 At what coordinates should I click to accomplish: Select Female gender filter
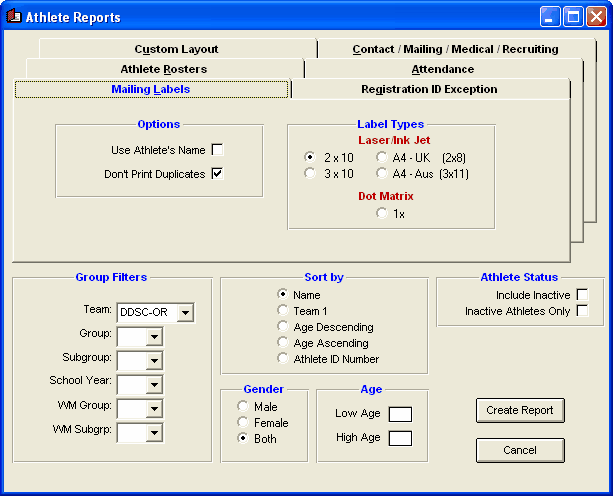coord(243,423)
